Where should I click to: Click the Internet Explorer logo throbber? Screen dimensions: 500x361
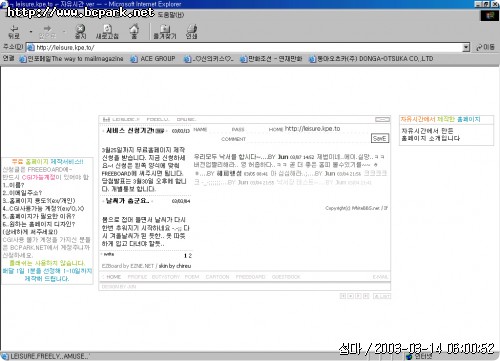pyautogui.click(x=489, y=15)
